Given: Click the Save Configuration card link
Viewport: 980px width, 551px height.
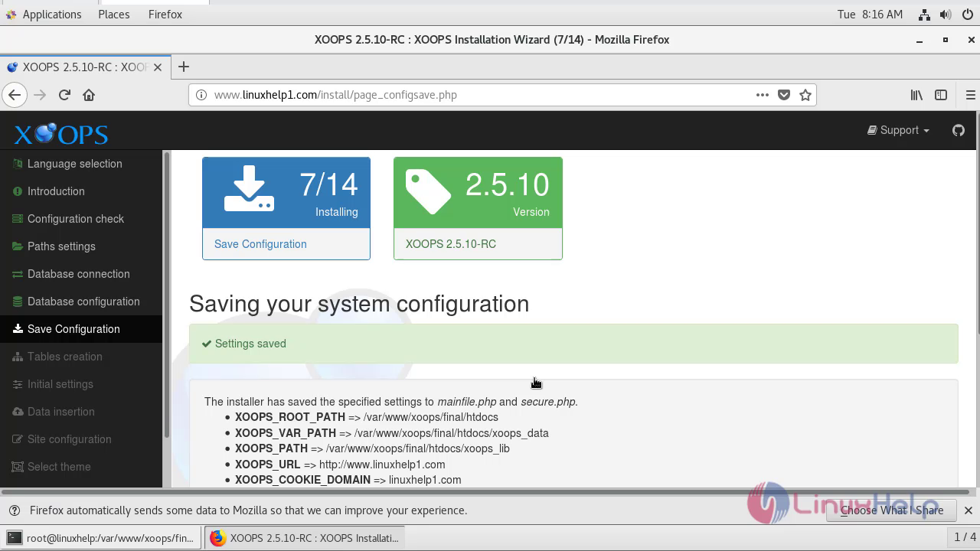Looking at the screenshot, I should pyautogui.click(x=260, y=244).
